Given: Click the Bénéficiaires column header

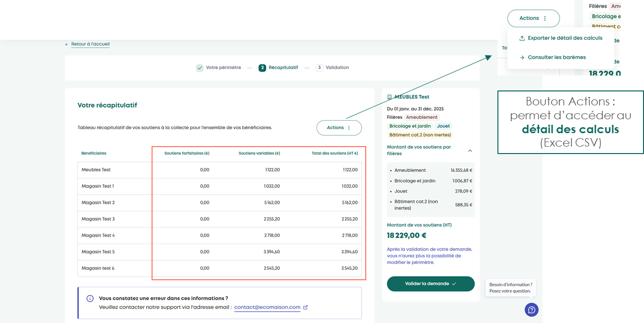Looking at the screenshot, I should (94, 154).
